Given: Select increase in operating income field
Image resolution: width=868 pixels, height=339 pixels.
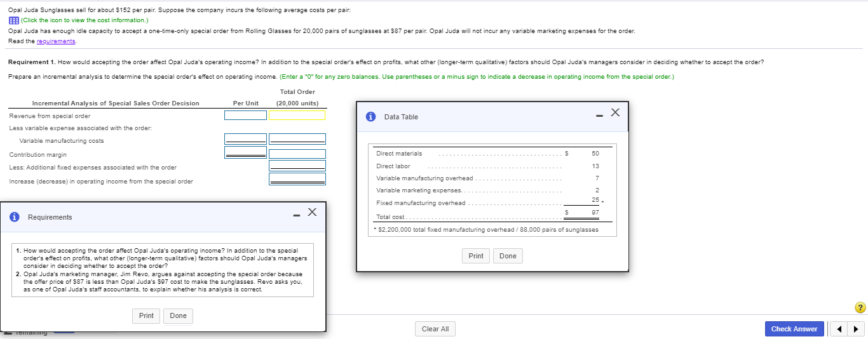Looking at the screenshot, I should pos(297,179).
